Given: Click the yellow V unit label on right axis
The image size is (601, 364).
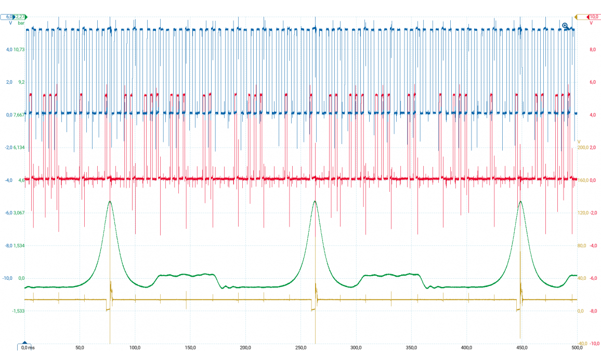Looking at the screenshot, I should coord(579,141).
